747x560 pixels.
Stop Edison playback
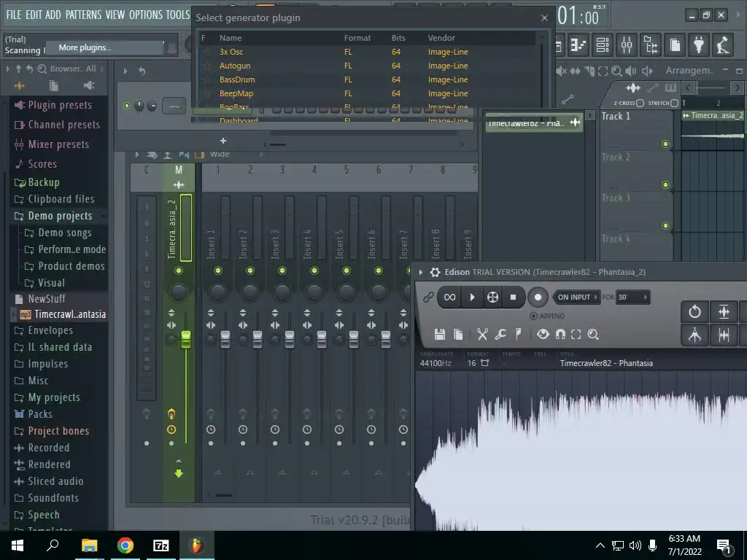click(513, 297)
